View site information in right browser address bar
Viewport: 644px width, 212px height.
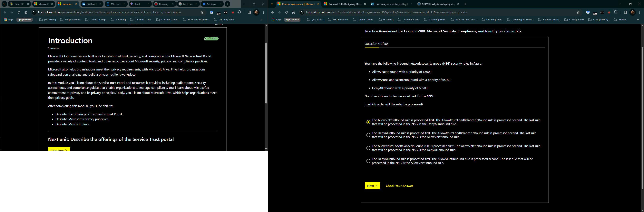tap(302, 12)
